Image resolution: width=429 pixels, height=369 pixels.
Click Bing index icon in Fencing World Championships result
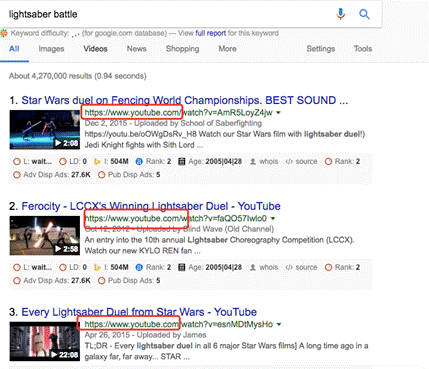97,162
